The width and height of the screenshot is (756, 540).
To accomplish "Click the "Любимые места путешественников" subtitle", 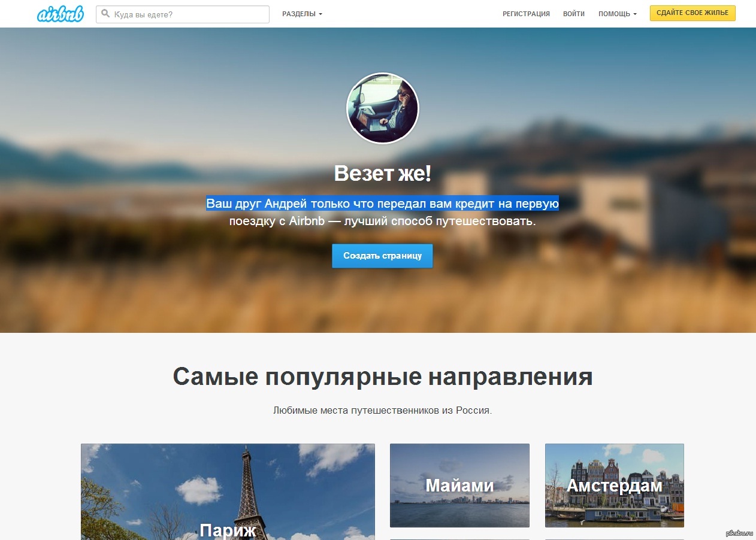I will point(382,411).
